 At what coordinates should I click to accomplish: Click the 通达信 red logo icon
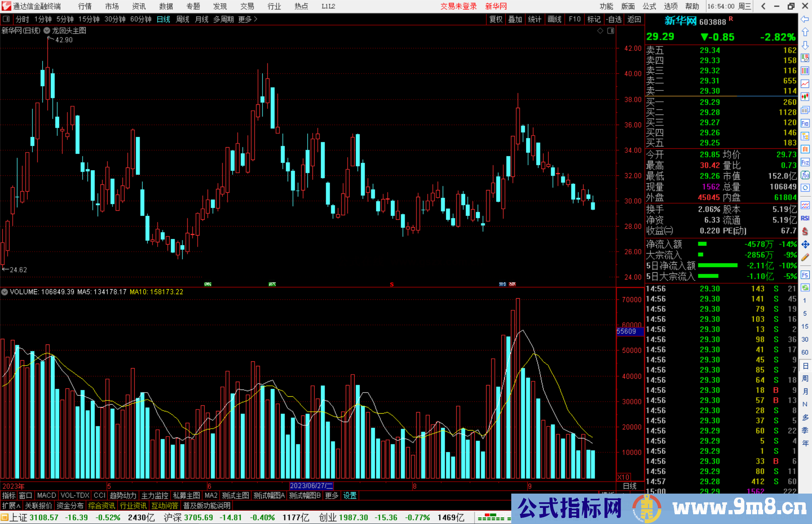point(6,6)
